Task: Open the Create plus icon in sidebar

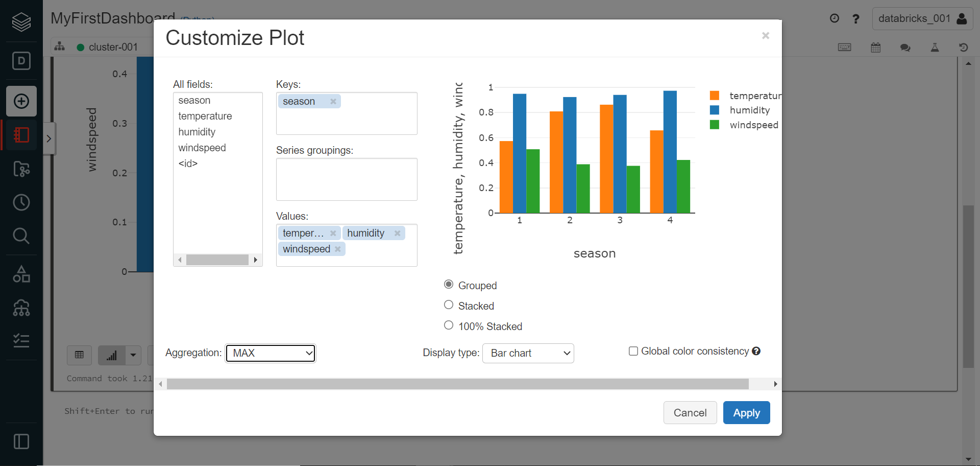Action: (21, 101)
